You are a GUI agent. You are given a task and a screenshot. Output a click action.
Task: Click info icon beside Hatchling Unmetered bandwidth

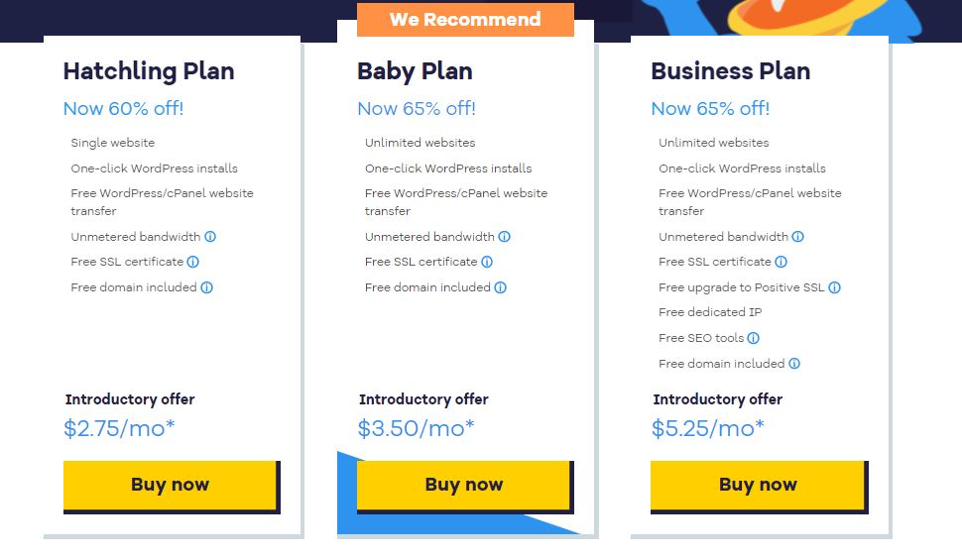[x=210, y=237]
